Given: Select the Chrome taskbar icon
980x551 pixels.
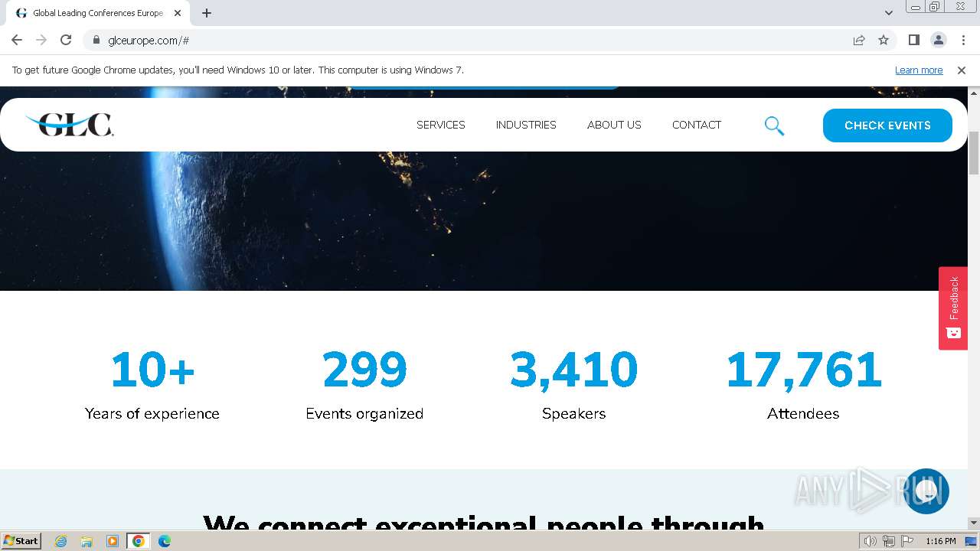Looking at the screenshot, I should pos(139,541).
